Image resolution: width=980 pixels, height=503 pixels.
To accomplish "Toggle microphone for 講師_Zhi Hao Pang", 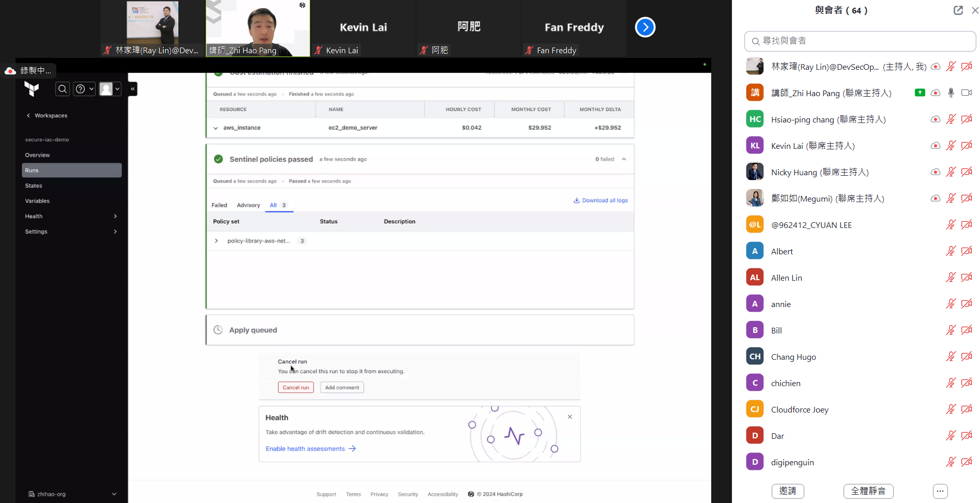I will 951,93.
